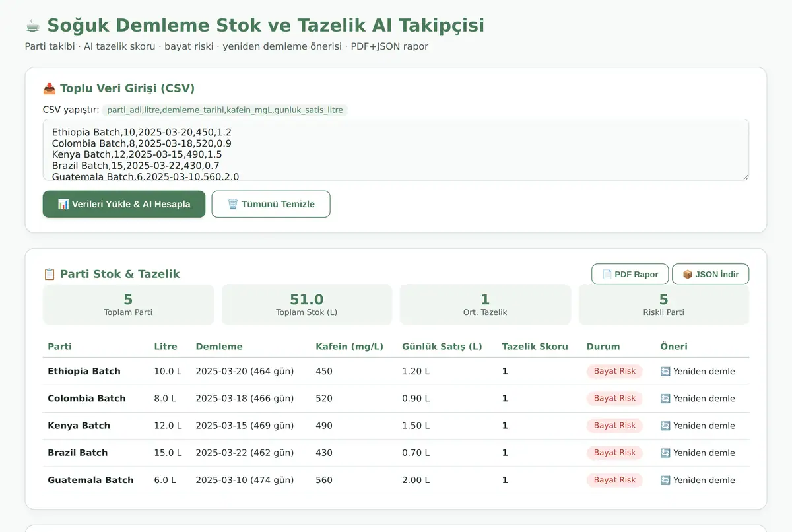Screen dimensions: 792x532
Task: Select the Guatemala Batch name cell
Action: point(90,480)
